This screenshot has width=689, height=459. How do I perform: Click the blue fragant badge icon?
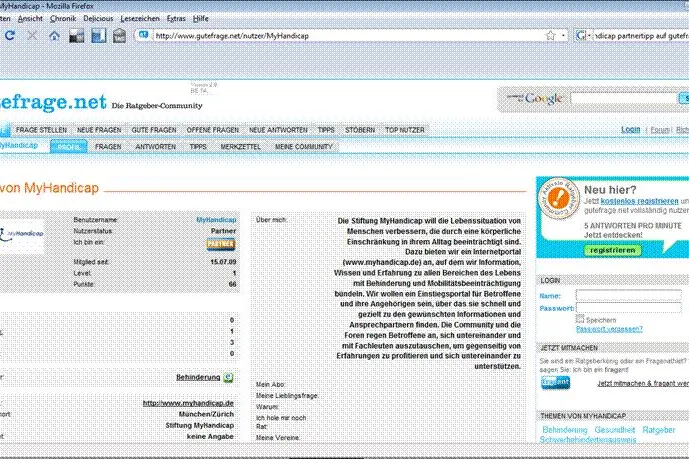[555, 383]
